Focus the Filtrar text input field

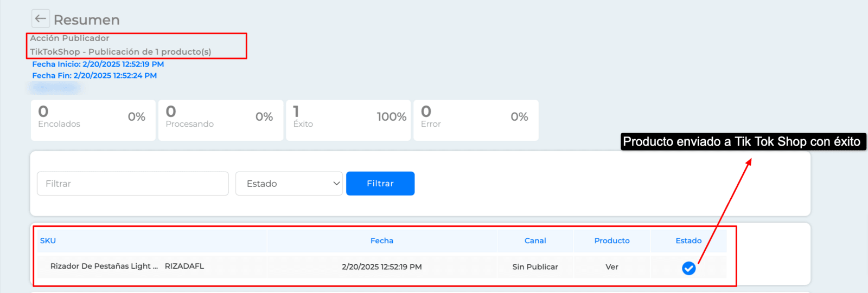(133, 184)
